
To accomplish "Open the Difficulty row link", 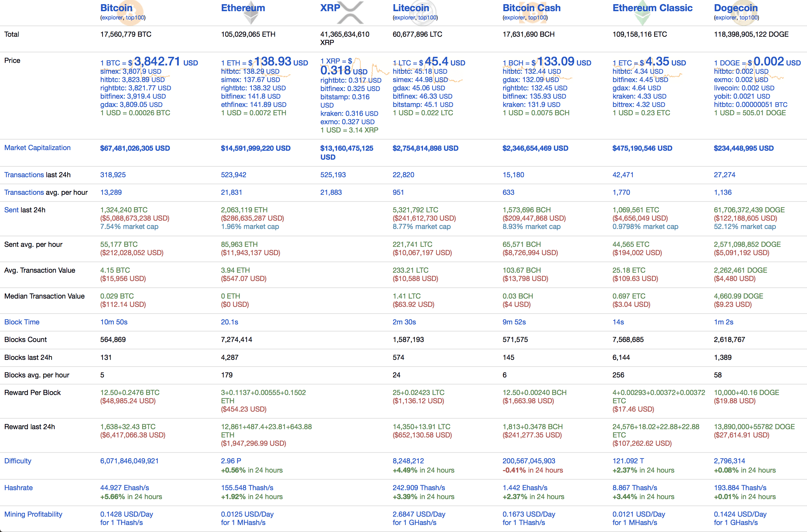I will 18,461.
